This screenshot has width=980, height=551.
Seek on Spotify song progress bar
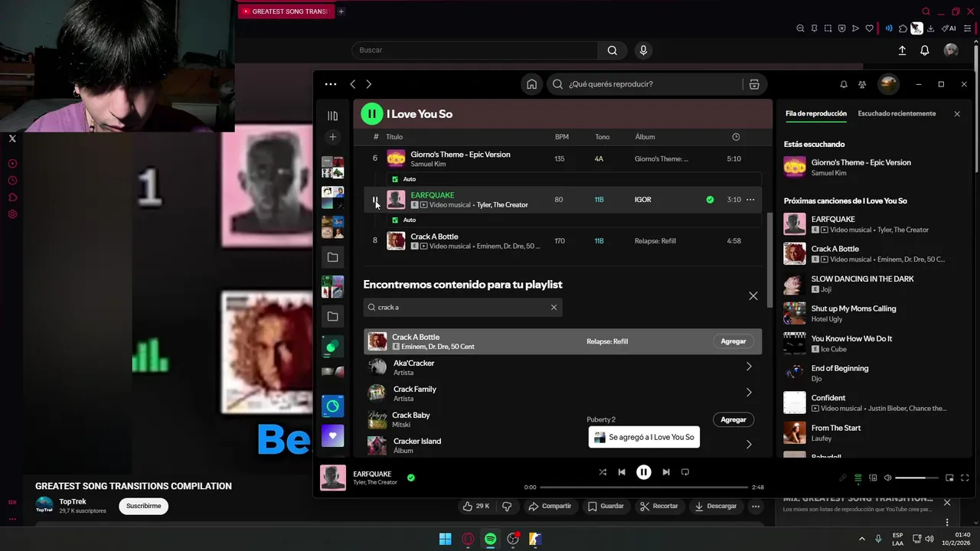pyautogui.click(x=644, y=487)
